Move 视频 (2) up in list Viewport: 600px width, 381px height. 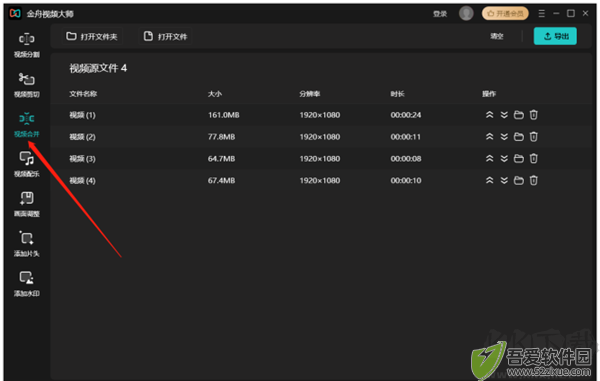[489, 137]
